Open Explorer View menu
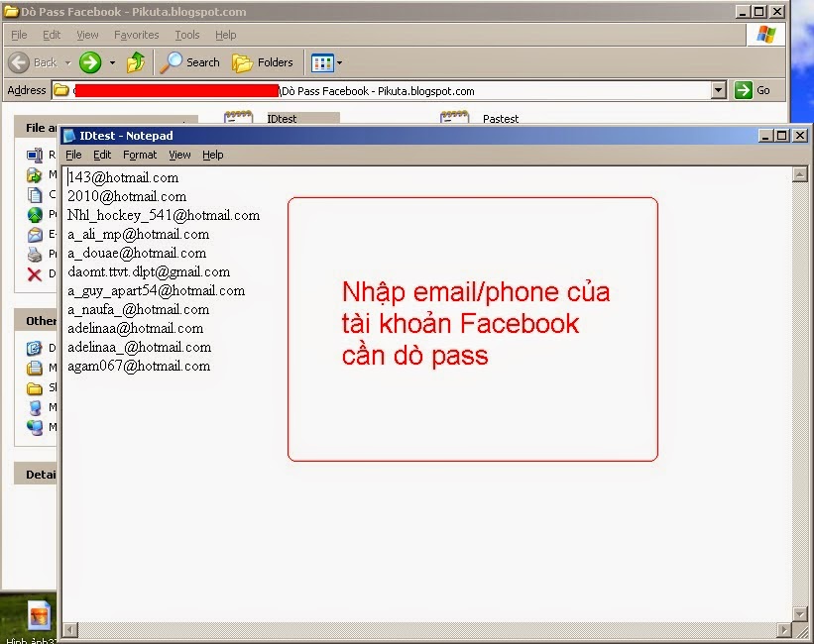Image resolution: width=814 pixels, height=644 pixels. pyautogui.click(x=87, y=35)
